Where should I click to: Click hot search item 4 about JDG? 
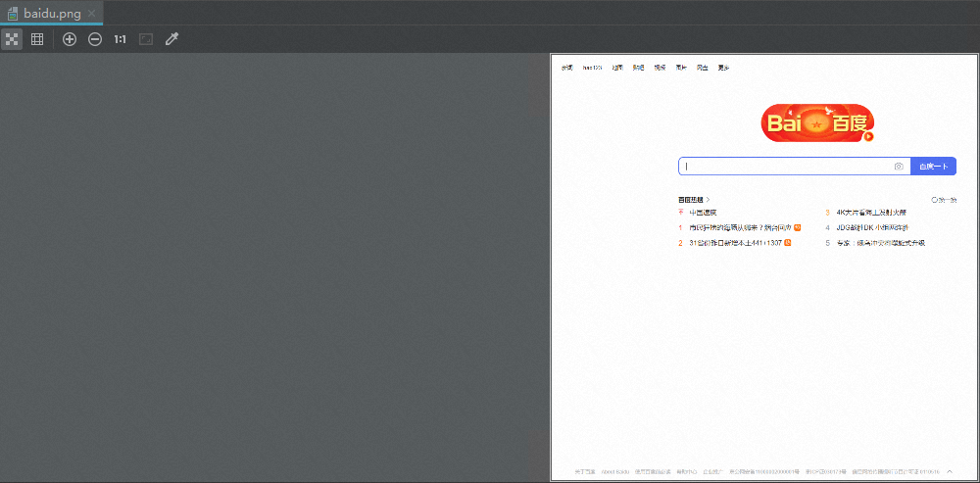[x=866, y=228]
